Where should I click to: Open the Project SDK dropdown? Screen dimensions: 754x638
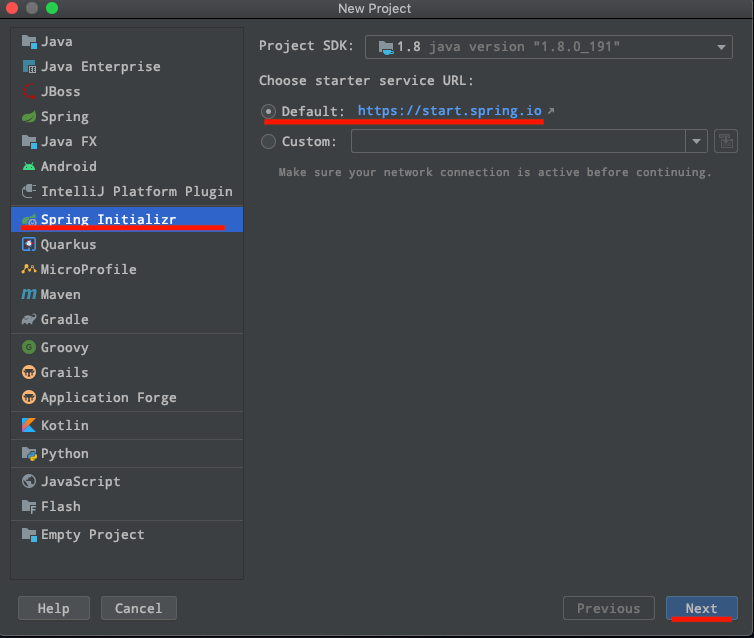pyautogui.click(x=549, y=47)
